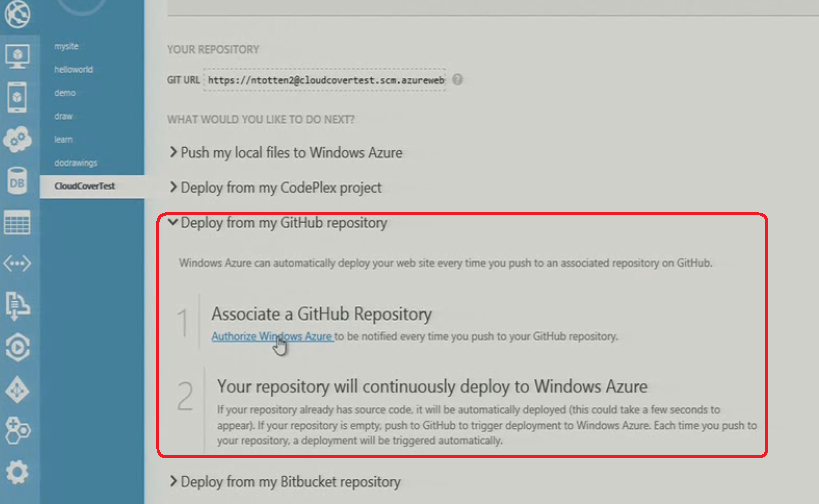The width and height of the screenshot is (819, 504).
Task: Open Mobile Services phone icon
Action: tap(17, 97)
